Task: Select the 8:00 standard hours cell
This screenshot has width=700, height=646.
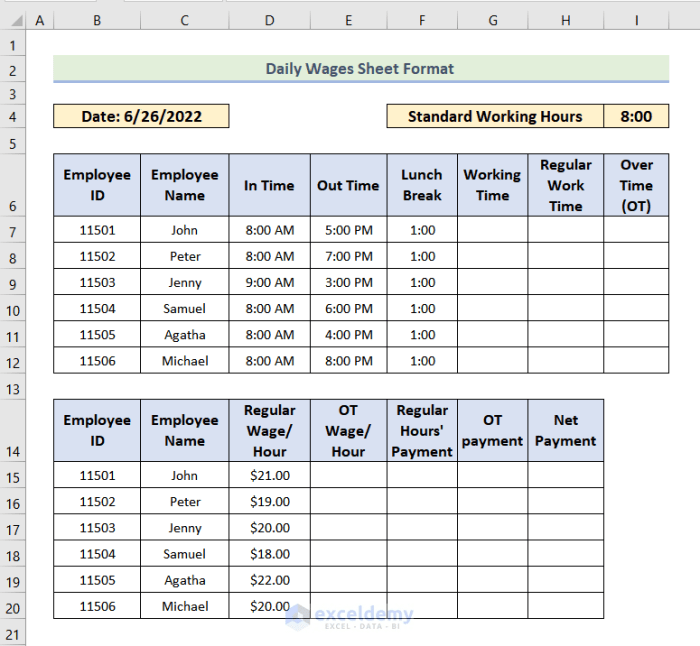Action: click(636, 116)
